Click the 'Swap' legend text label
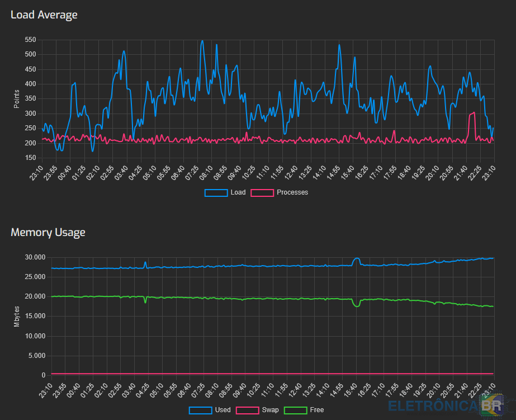516x420 pixels. pos(270,410)
